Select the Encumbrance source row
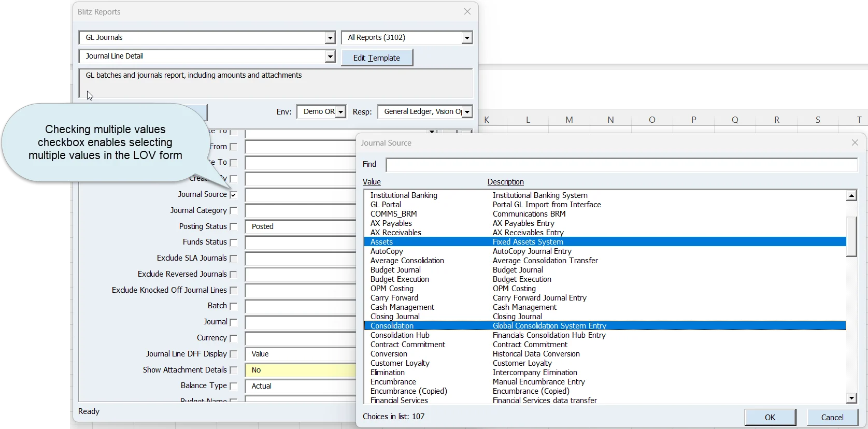Viewport: 868px width, 429px height. 605,382
